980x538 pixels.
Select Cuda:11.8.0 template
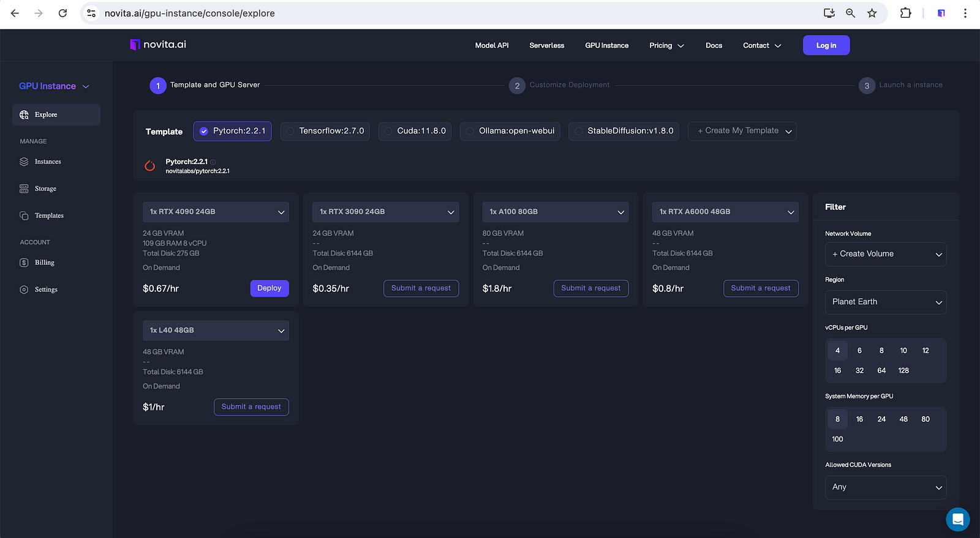[415, 131]
